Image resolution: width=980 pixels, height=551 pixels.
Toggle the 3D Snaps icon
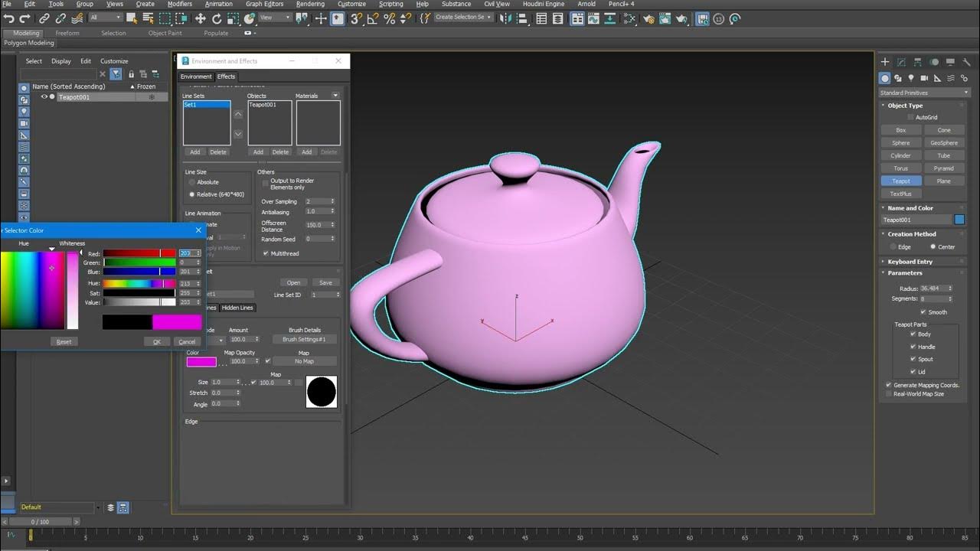click(356, 18)
